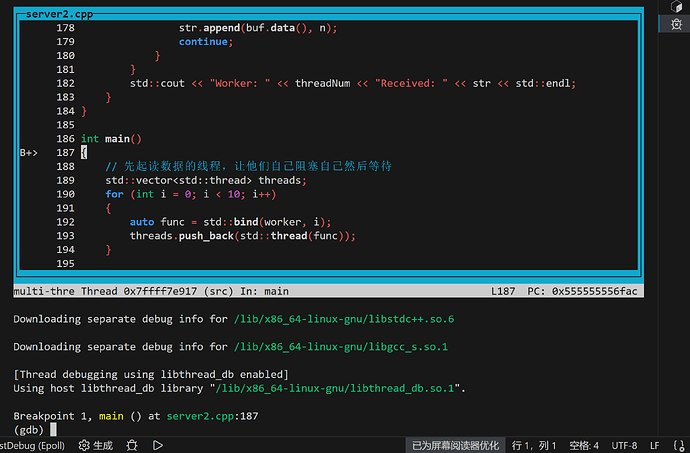Screen dimensions: 690x453
Task: Change file encoding via UTF-8
Action: (x=624, y=446)
